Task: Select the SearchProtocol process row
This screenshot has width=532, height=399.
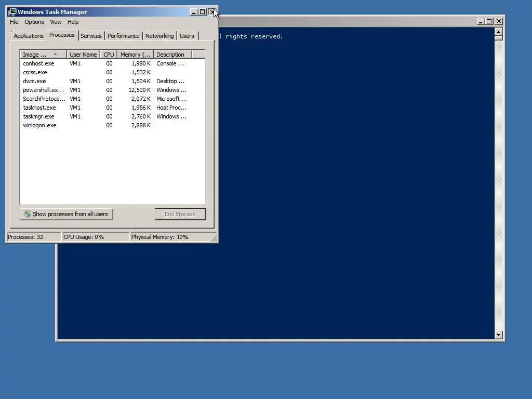Action: [113, 99]
